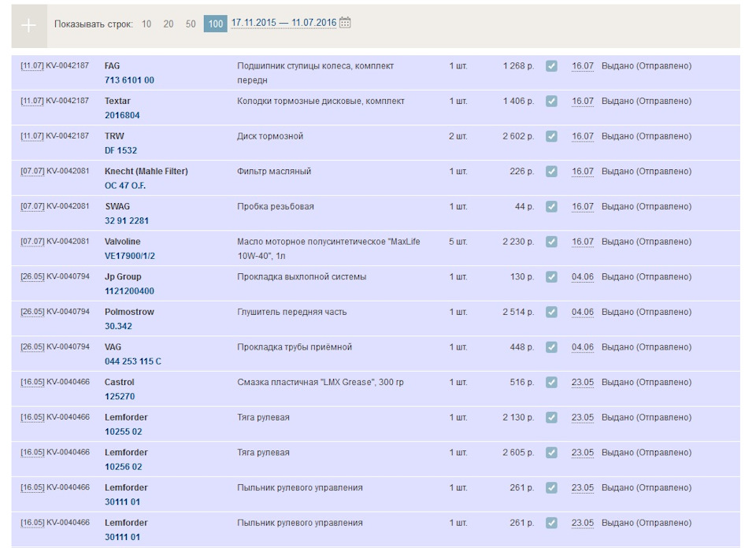Click the plus add button
Image resolution: width=756 pixels, height=548 pixels.
click(x=29, y=25)
